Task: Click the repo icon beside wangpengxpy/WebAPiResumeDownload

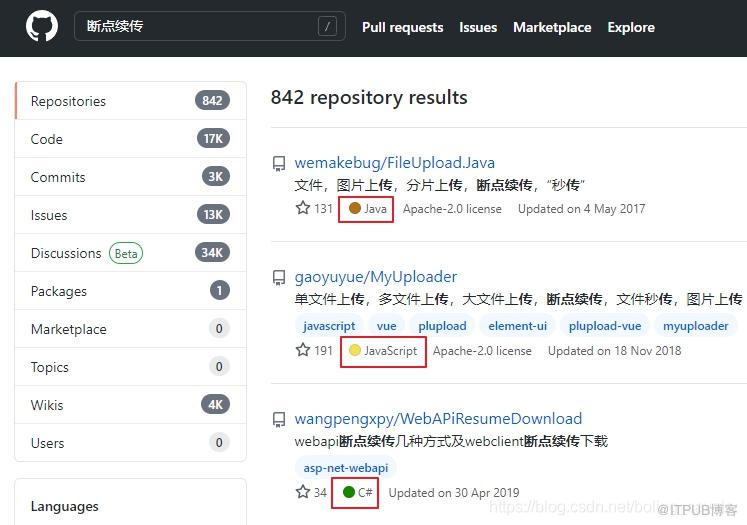Action: (279, 419)
